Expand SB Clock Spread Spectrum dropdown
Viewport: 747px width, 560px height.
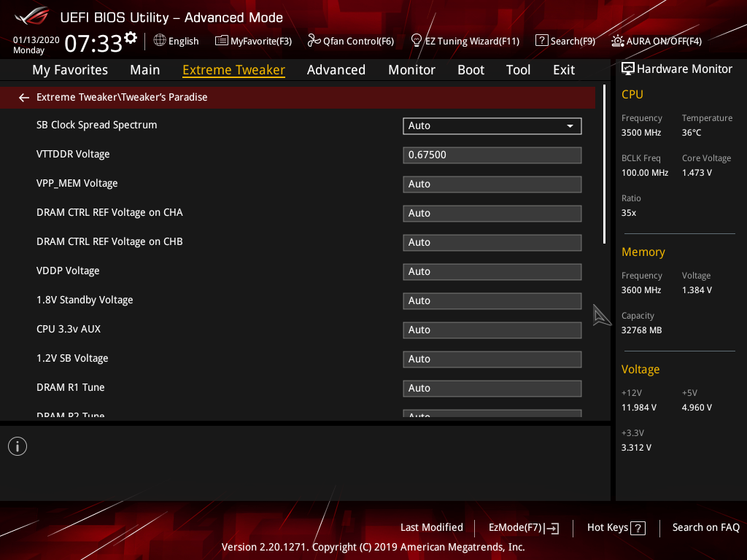[x=492, y=126]
